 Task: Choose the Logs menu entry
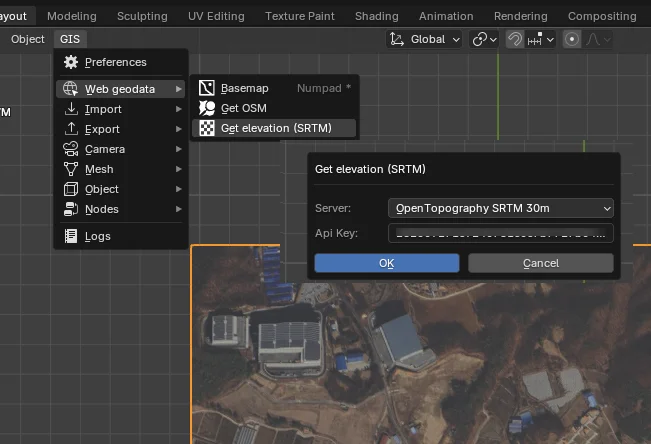[x=121, y=236]
